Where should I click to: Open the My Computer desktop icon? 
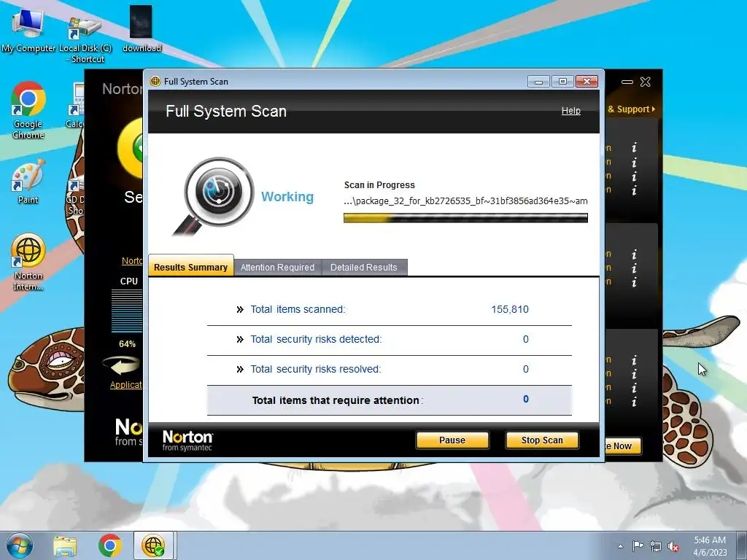point(28,29)
